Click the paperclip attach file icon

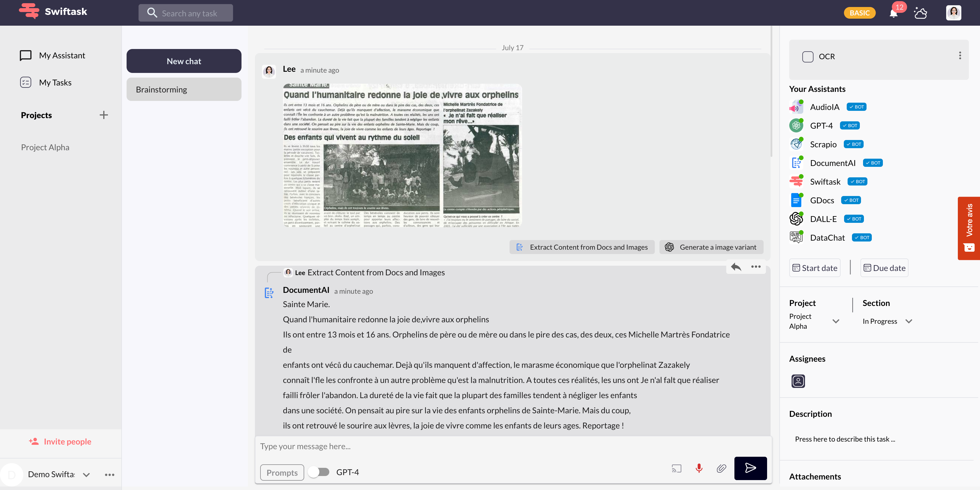tap(721, 468)
